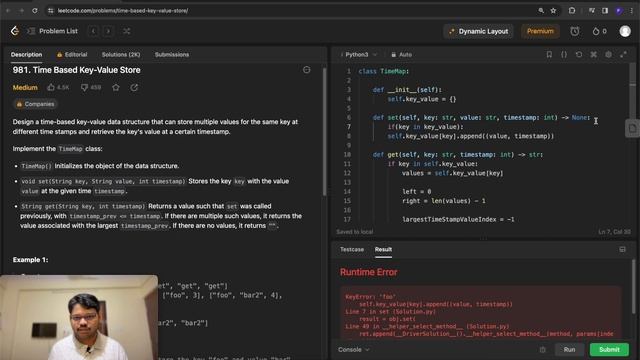640x360 pixels.
Task: Toggle browser side panel icon
Action: click(605, 11)
